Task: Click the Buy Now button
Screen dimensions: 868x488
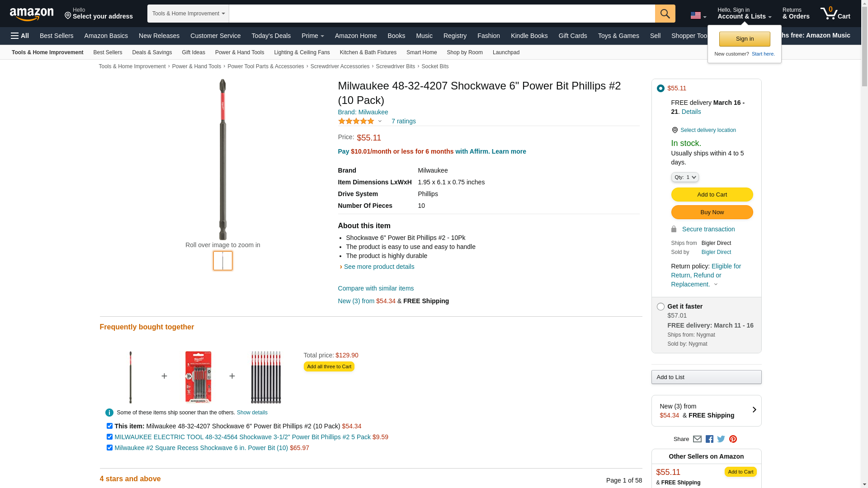Action: pyautogui.click(x=712, y=212)
